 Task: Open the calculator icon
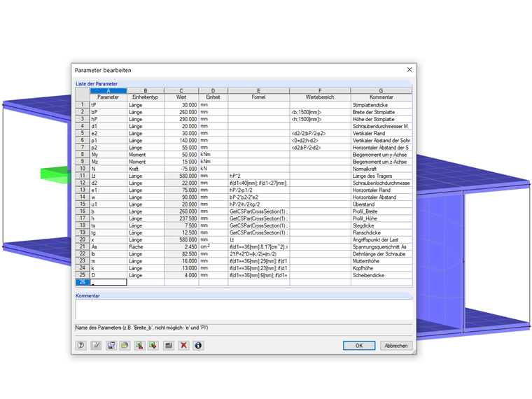tap(169, 345)
